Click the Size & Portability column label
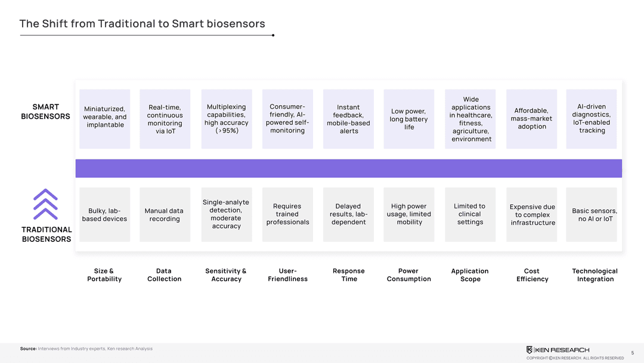Image resolution: width=644 pixels, height=363 pixels. point(104,275)
